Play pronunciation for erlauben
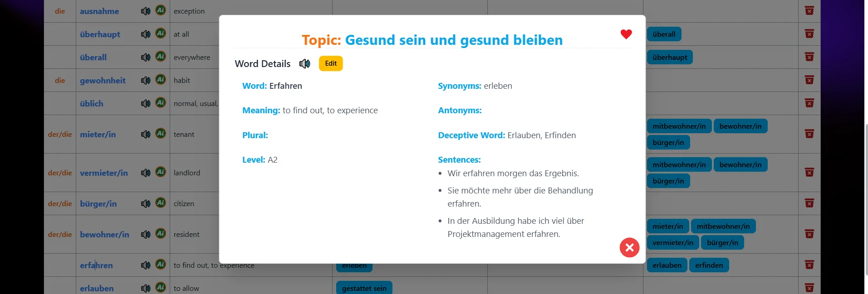Image resolution: width=868 pixels, height=294 pixels. click(145, 288)
